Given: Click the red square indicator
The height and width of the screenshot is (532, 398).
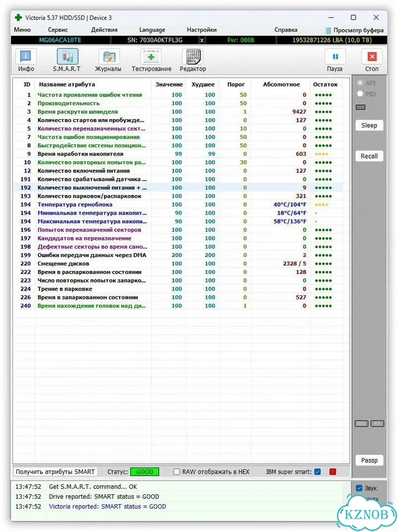Looking at the screenshot, I should point(333,472).
